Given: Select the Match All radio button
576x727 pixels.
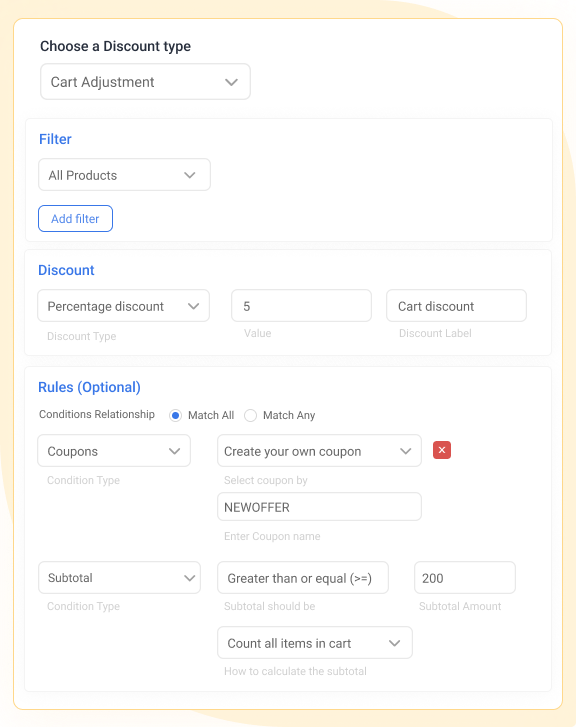Looking at the screenshot, I should 175,415.
